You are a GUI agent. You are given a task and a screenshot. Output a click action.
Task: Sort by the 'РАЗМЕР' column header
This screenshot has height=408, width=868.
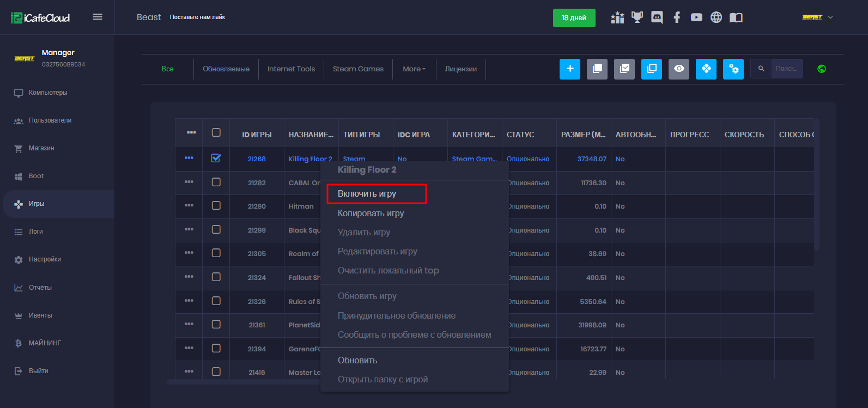tap(584, 135)
